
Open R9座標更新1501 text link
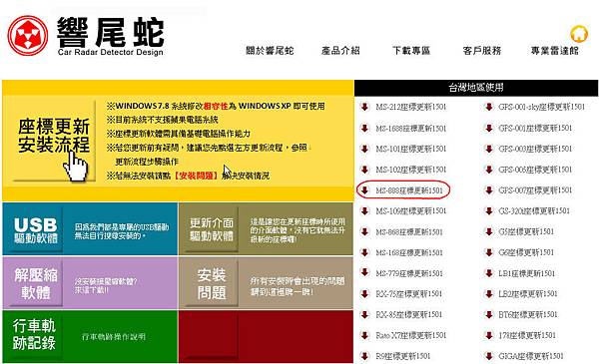(x=403, y=356)
